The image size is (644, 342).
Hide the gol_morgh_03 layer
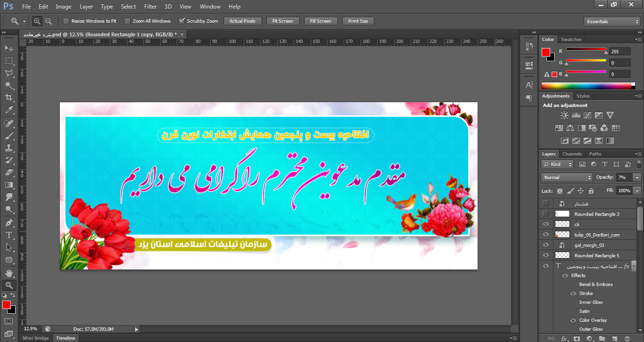(x=546, y=245)
